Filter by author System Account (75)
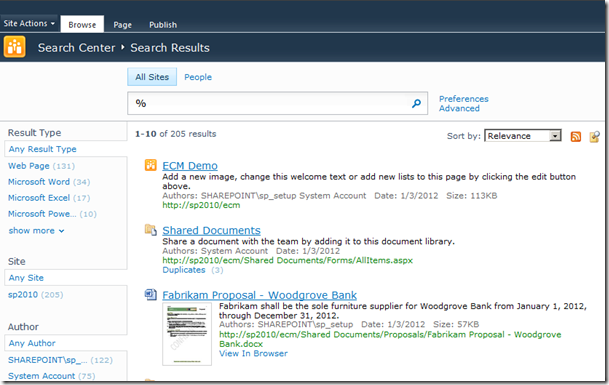The image size is (609, 385). [51, 376]
